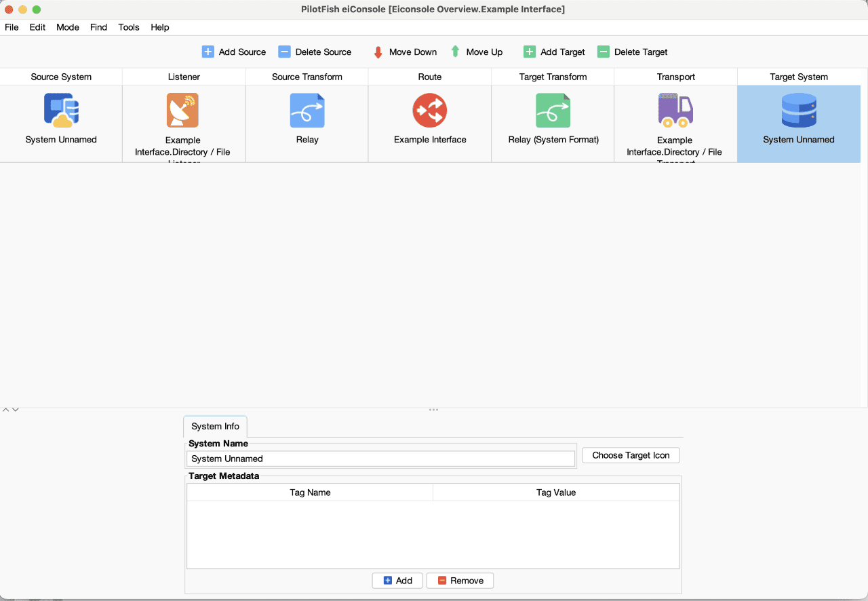The height and width of the screenshot is (601, 868).
Task: Open the Find menu
Action: coord(99,27)
